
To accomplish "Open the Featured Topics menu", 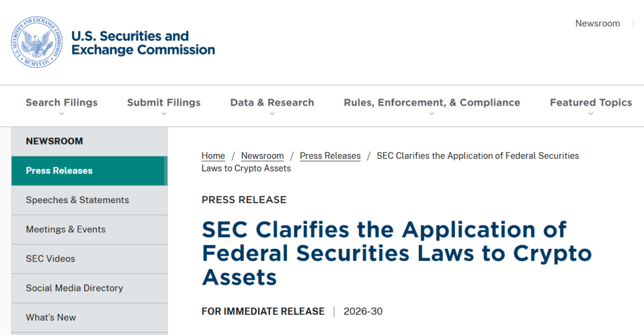I will tap(591, 102).
